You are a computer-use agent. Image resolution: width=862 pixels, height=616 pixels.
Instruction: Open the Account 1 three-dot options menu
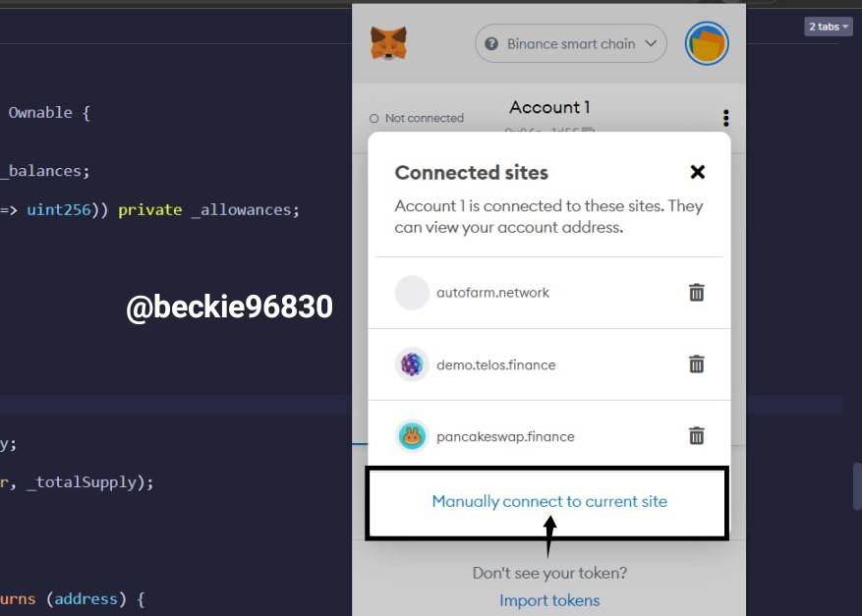tap(725, 118)
